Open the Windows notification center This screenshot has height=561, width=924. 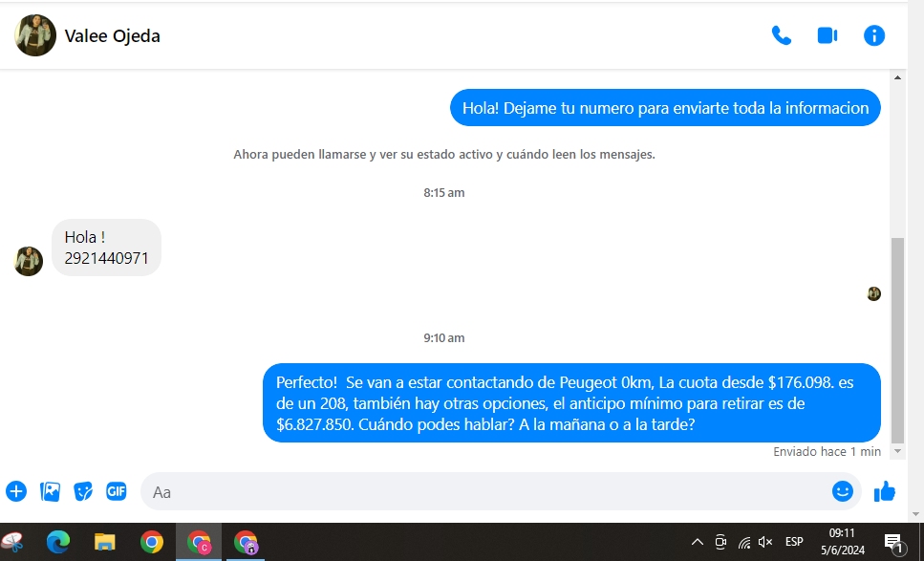point(893,543)
